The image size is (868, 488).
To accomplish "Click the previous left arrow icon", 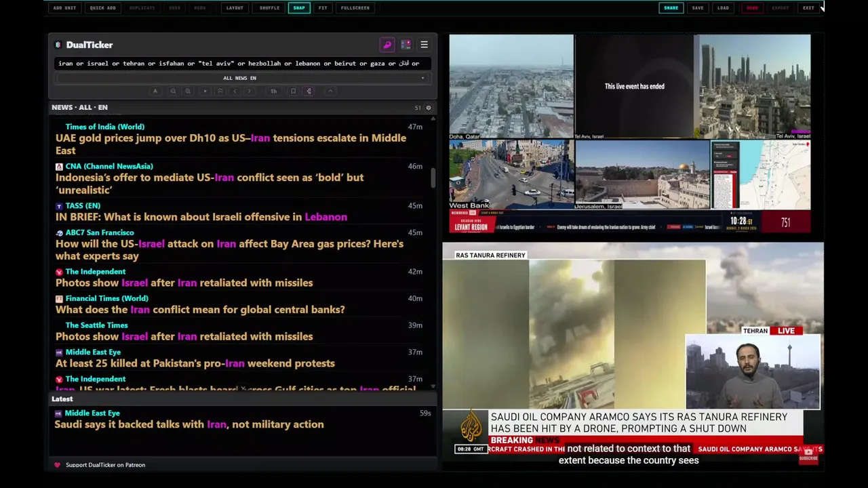I will click(x=235, y=91).
